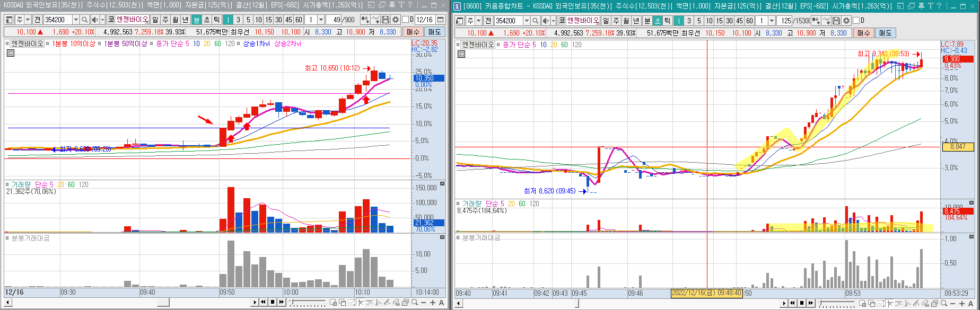Viewport: 980px width, 310px height.
Task: Switch left chart to 틱 tick period
Action: pos(216,20)
